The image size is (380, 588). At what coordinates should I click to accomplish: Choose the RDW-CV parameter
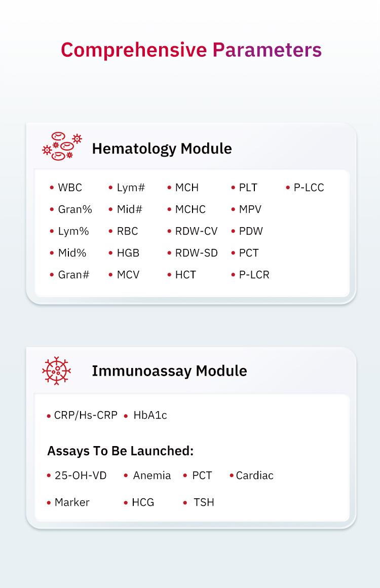coord(196,231)
